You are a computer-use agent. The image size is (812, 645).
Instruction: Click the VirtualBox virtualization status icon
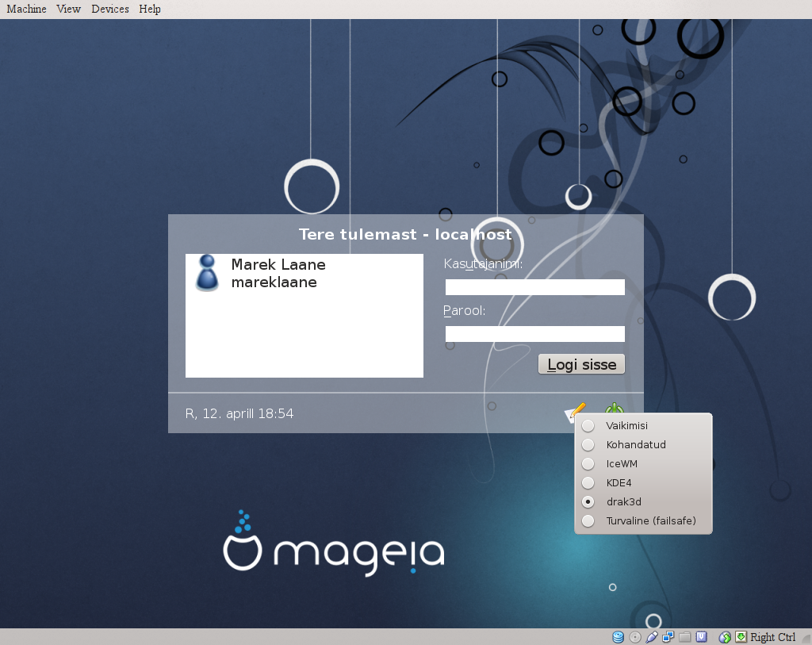(x=702, y=637)
